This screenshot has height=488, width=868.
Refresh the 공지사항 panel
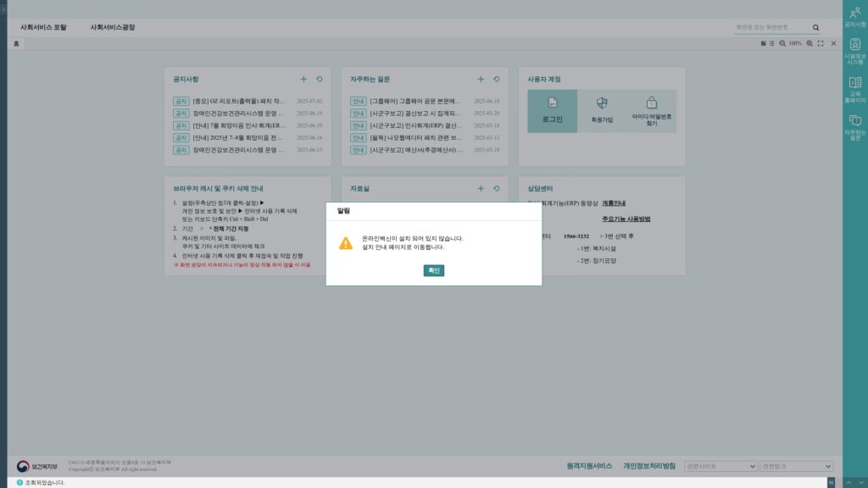click(320, 79)
